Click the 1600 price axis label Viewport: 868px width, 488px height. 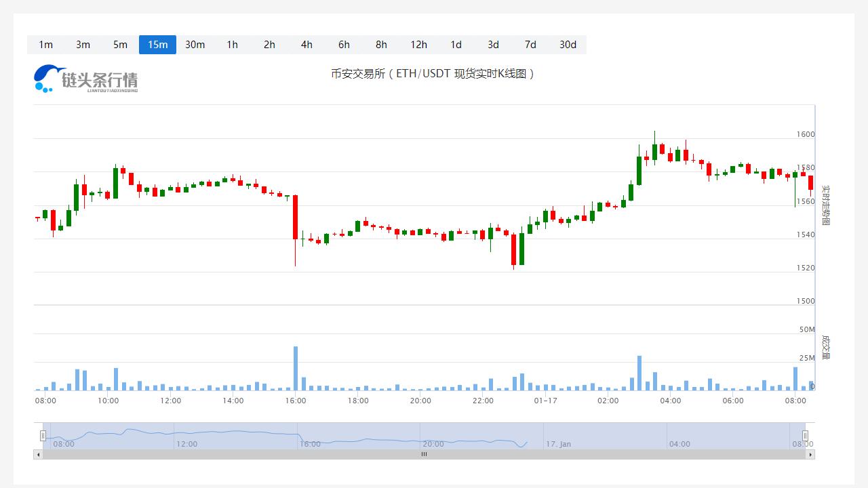(806, 134)
